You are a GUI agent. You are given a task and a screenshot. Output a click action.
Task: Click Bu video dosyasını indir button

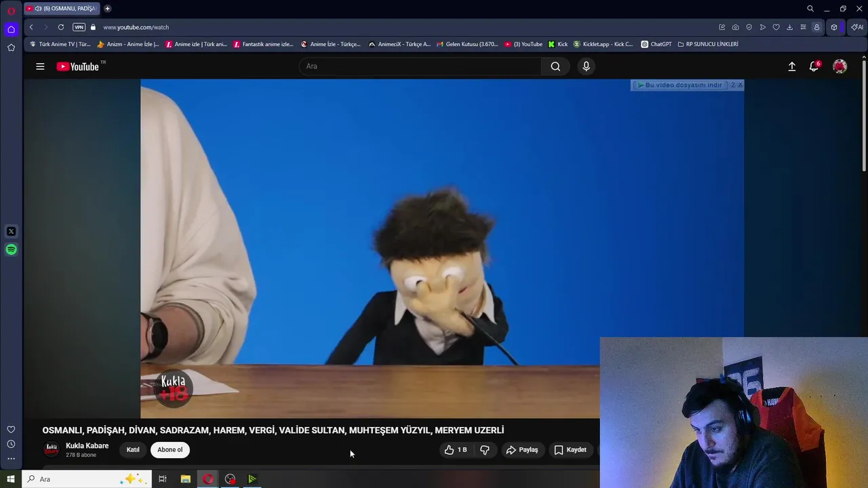pyautogui.click(x=679, y=85)
